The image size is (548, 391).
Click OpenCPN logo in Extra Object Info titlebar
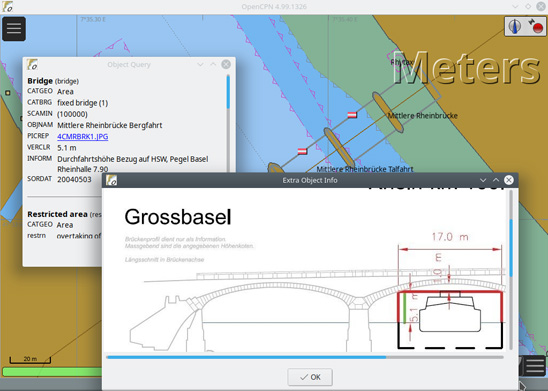[x=111, y=180]
